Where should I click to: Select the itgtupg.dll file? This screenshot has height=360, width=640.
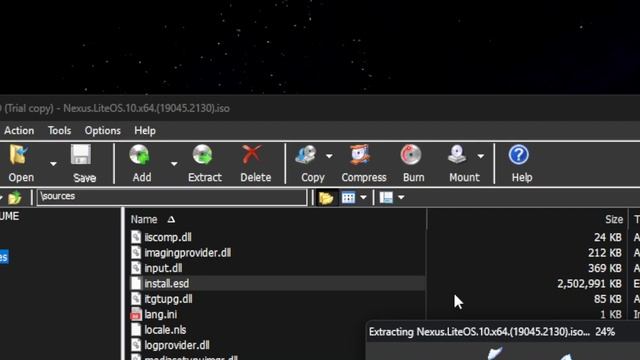pos(168,299)
